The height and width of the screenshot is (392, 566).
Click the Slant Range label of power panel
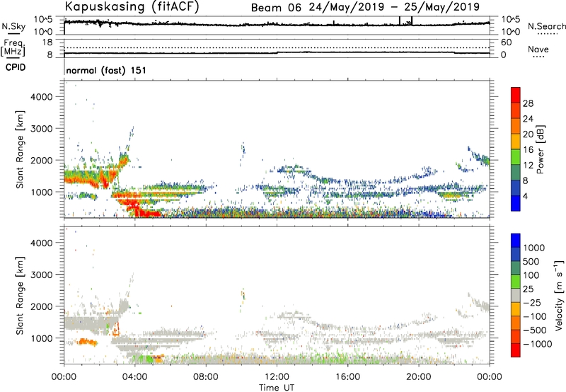click(x=20, y=149)
